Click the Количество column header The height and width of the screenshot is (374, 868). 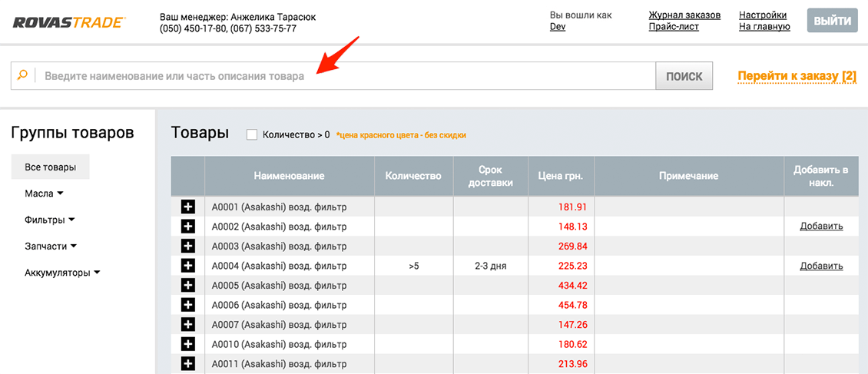point(413,176)
